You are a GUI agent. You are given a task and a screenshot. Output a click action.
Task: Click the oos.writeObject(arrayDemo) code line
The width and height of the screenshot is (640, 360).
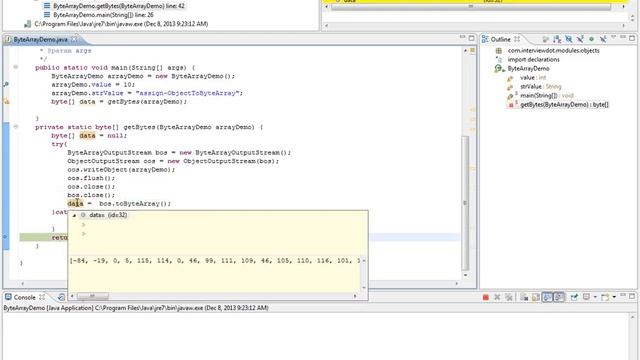pyautogui.click(x=121, y=169)
